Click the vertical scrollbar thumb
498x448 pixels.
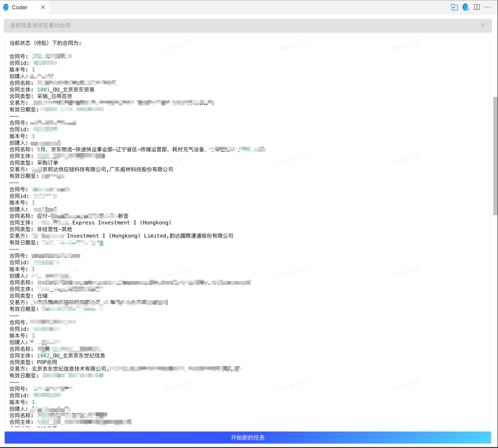pos(495,156)
